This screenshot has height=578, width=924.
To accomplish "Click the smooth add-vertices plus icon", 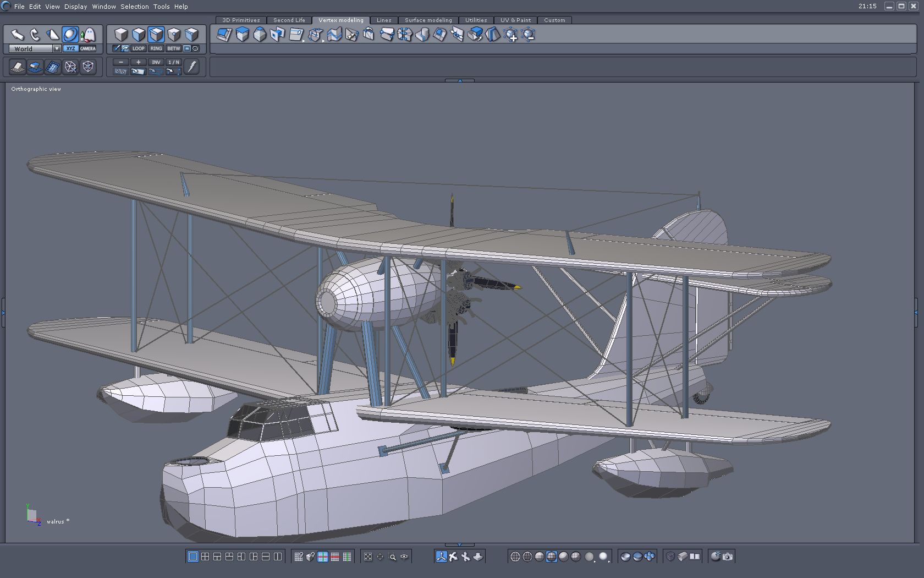I will click(511, 35).
